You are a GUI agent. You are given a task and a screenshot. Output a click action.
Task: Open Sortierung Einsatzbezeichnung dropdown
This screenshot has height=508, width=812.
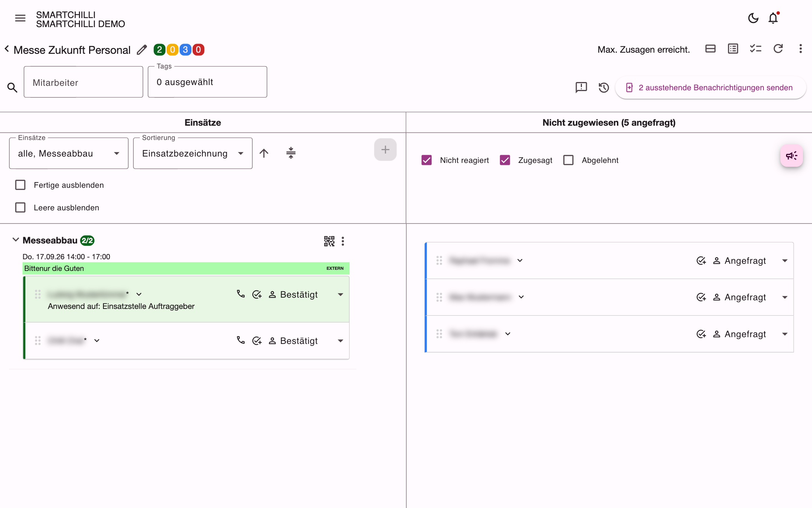point(193,154)
